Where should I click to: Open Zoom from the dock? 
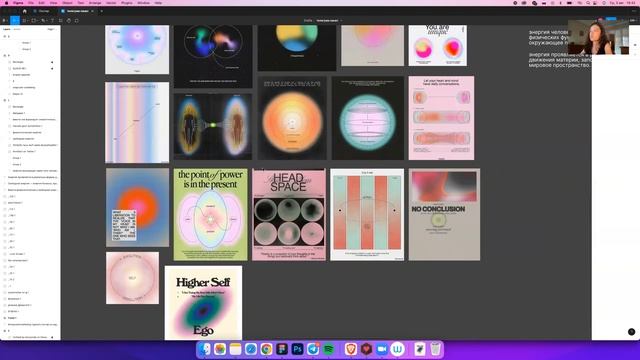pyautogui.click(x=382, y=349)
